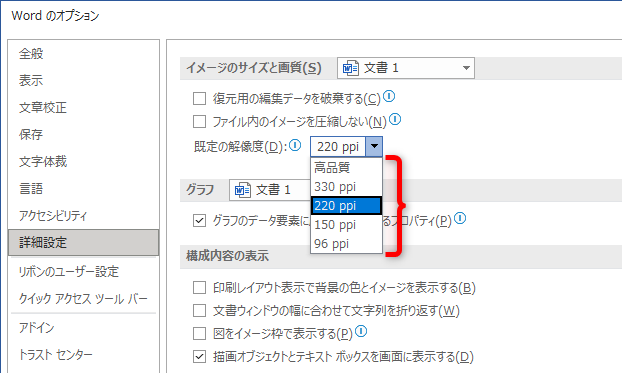622x373 pixels.
Task: Choose 96 ppi resolution option
Action: tap(346, 244)
